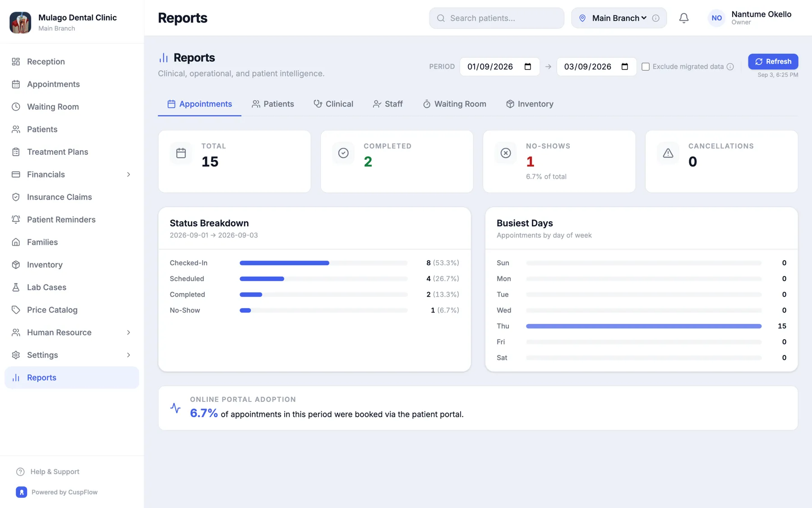Open the Main Branch dropdown
Viewport: 812px width, 508px height.
pyautogui.click(x=619, y=18)
